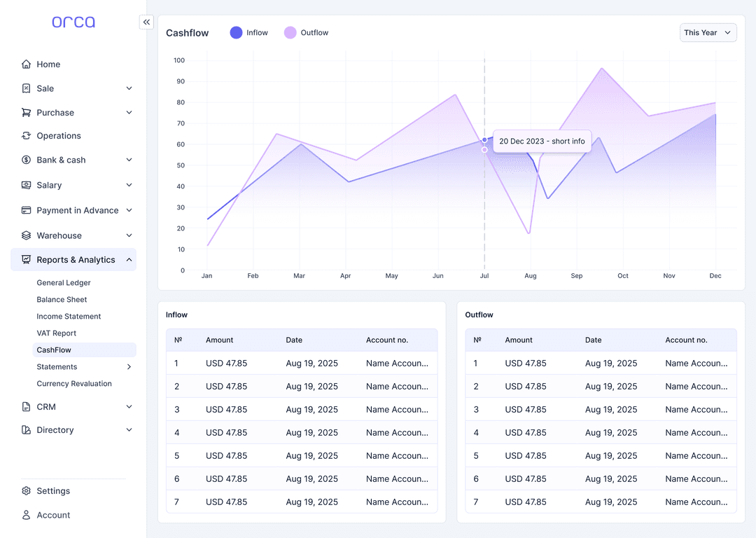Open the CRM section icon
The image size is (756, 538).
pos(27,406)
